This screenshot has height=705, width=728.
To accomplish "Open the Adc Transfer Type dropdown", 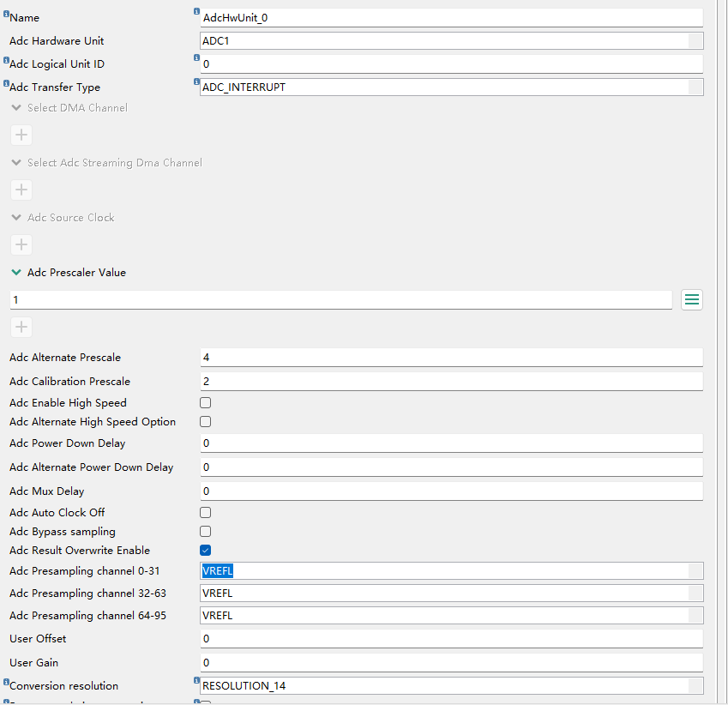I will tap(451, 87).
